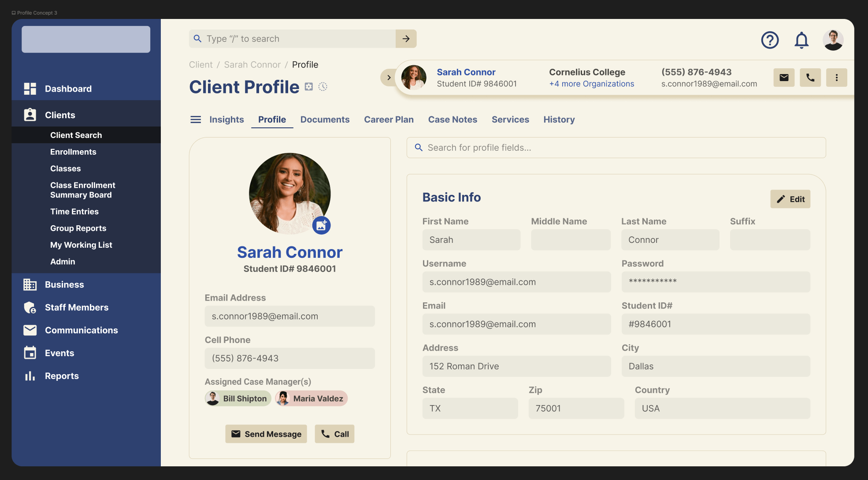868x480 pixels.
Task: Click the Edit button in Basic Info
Action: coord(790,199)
